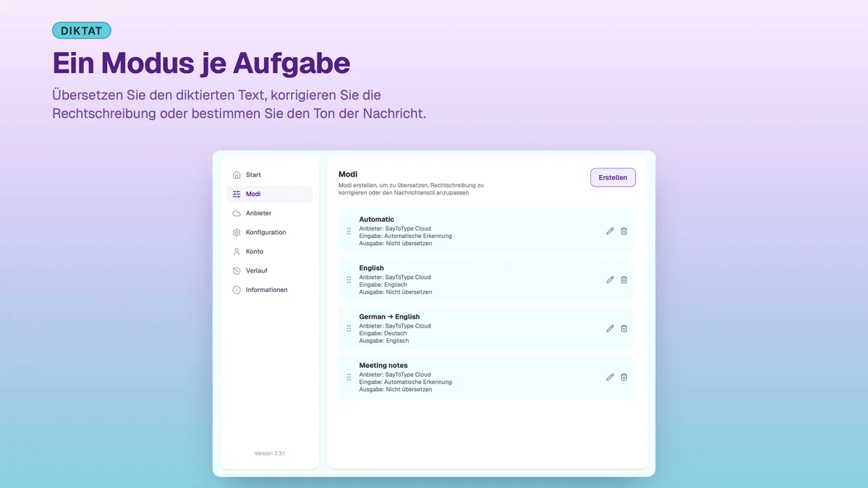Grab the drag handle of Meeting notes

(349, 377)
